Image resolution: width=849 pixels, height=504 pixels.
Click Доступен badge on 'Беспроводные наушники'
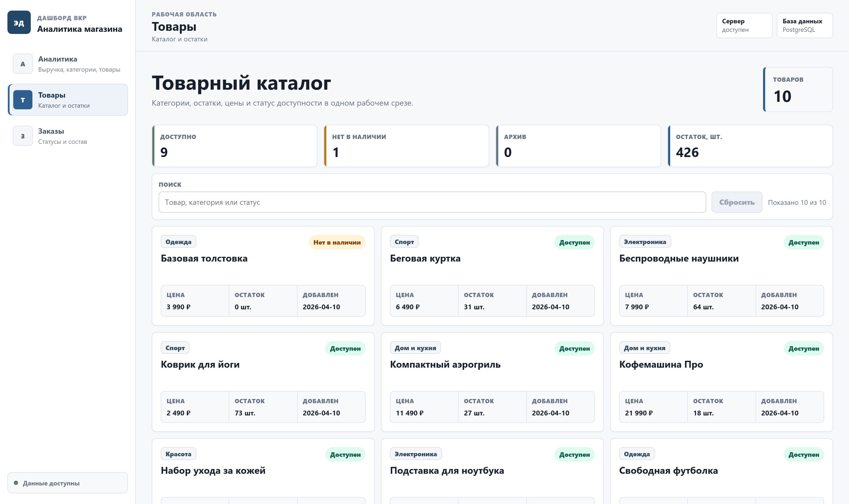point(803,242)
